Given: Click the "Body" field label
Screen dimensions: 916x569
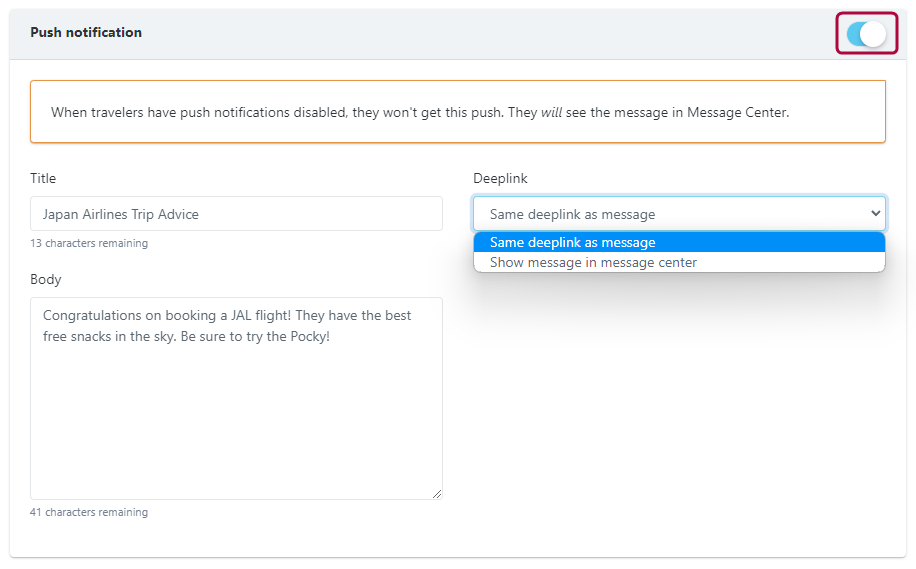Looking at the screenshot, I should pos(46,279).
